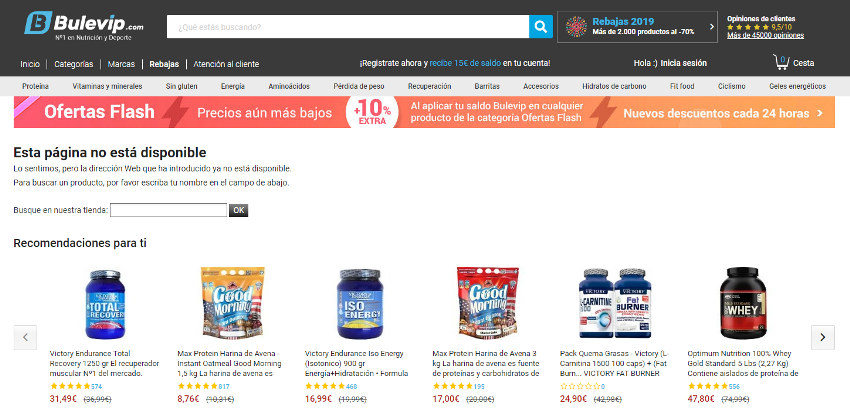Open the Ofertas Flash banner arrow
The width and height of the screenshot is (850, 418).
(x=820, y=113)
